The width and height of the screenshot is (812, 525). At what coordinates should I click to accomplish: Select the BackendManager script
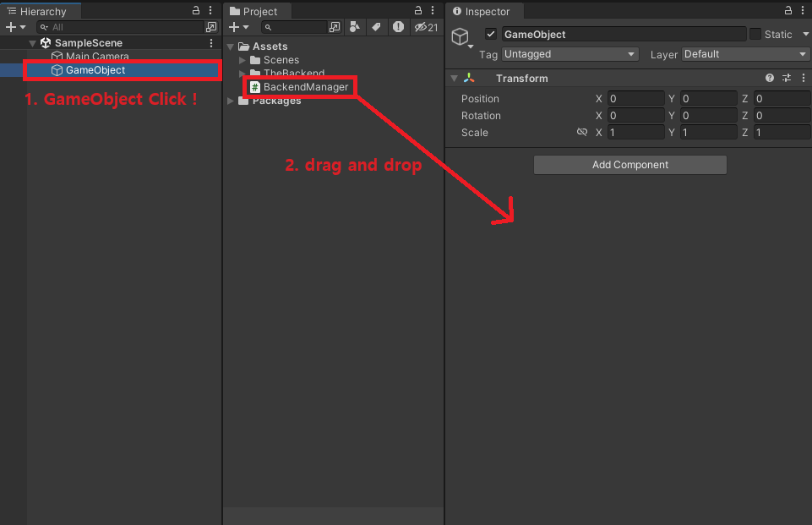pos(306,87)
